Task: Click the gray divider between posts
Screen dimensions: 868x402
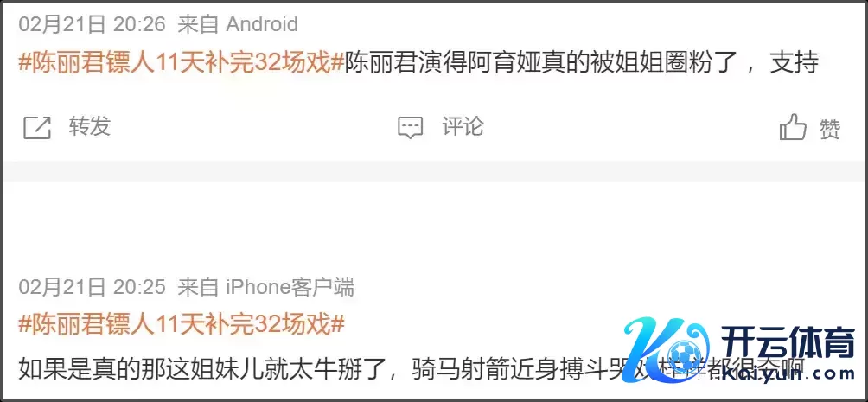Action: click(434, 170)
